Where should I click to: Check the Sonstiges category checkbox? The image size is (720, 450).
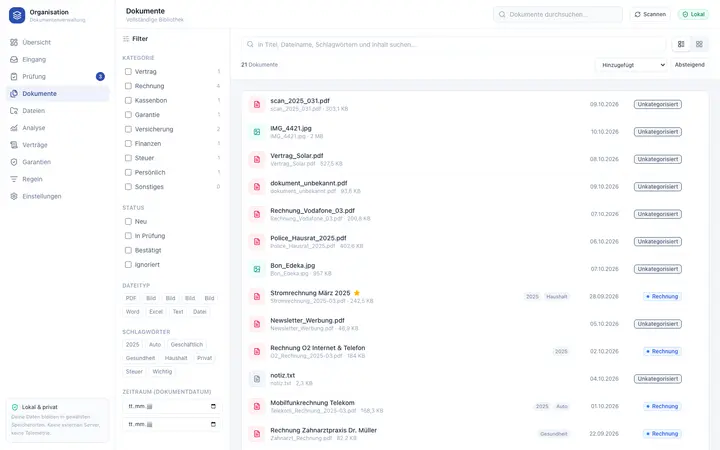(128, 187)
